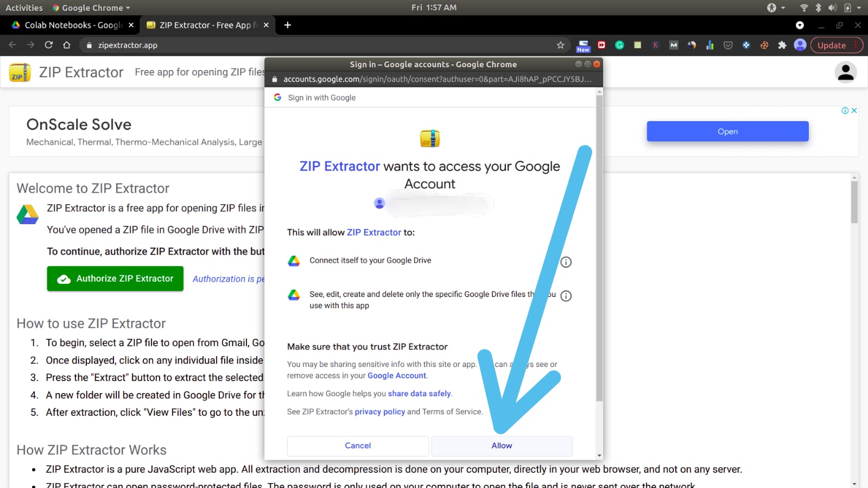
Task: Click the ZIP Extractor app icon in the consent popup
Action: coord(430,138)
